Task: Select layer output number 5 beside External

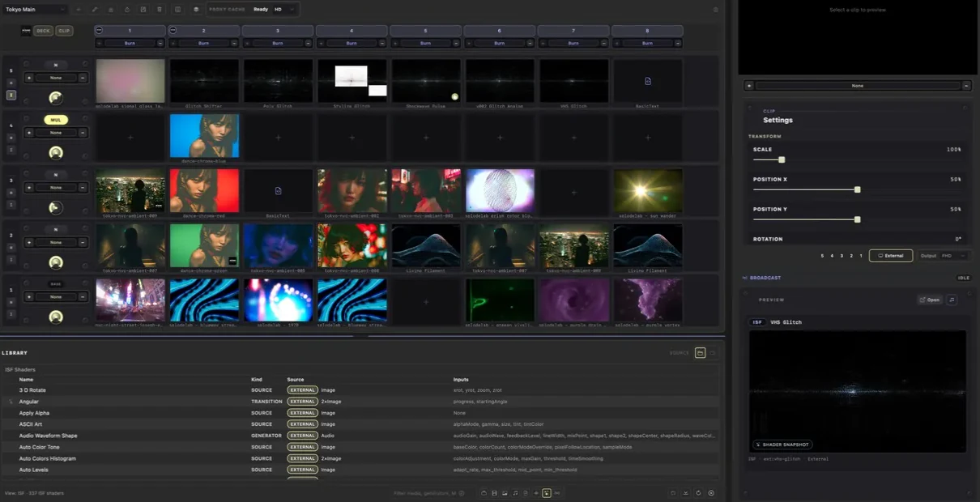Action: [822, 256]
